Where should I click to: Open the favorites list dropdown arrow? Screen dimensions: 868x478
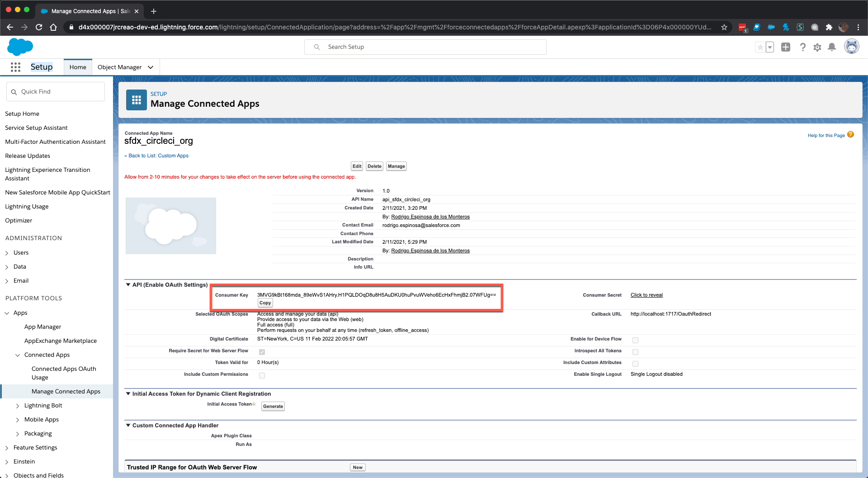770,47
